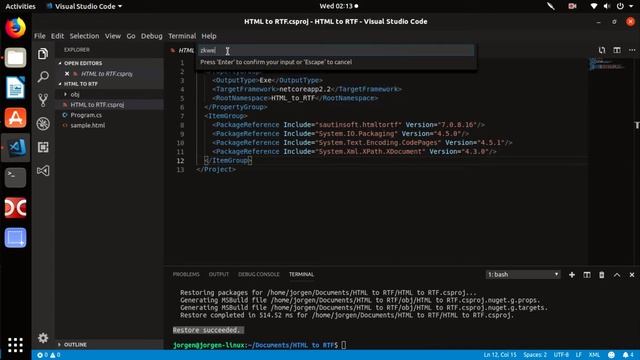Open changes icon in editor toolbar
The image size is (640, 360).
point(602,50)
